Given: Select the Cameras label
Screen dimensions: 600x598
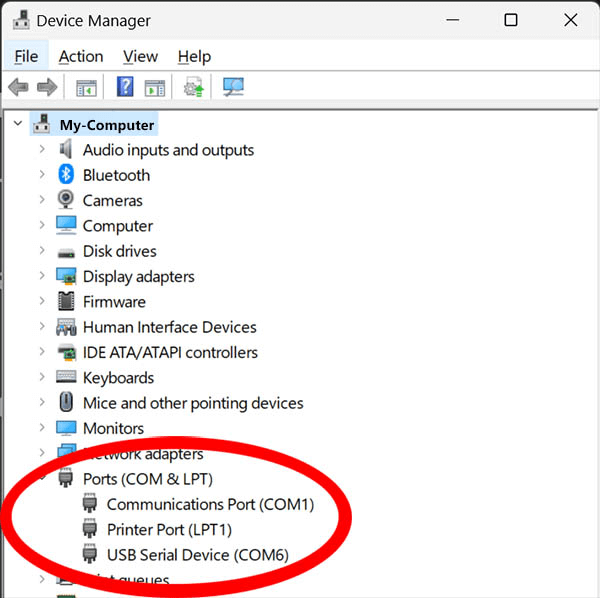Looking at the screenshot, I should [112, 200].
